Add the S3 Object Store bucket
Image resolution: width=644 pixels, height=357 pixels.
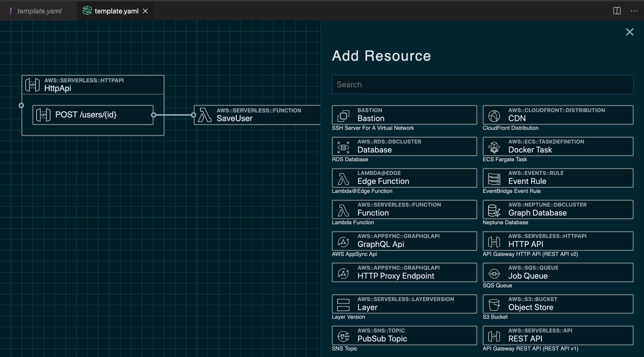click(558, 304)
